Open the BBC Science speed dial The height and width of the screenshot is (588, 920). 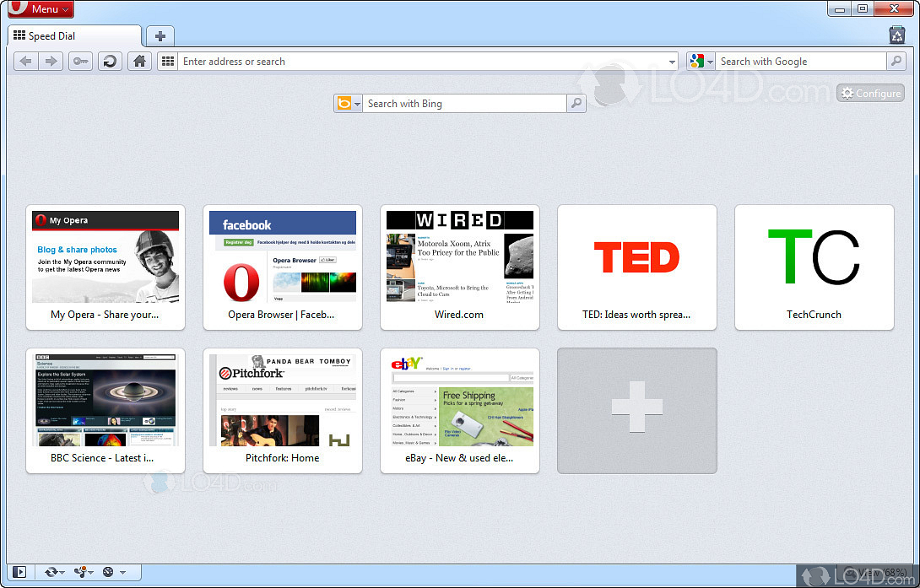106,411
